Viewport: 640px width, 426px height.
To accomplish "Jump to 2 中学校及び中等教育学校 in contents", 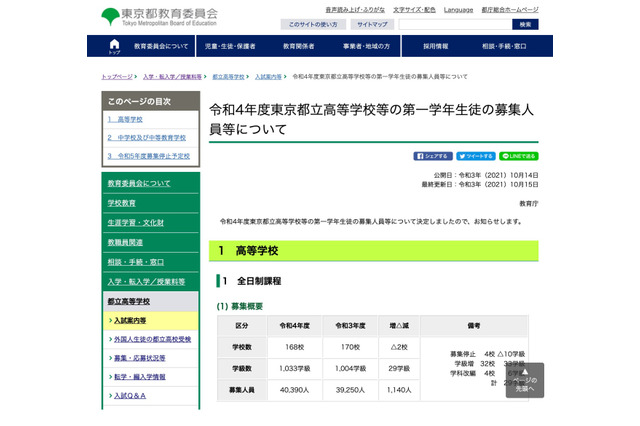I will coord(147,138).
